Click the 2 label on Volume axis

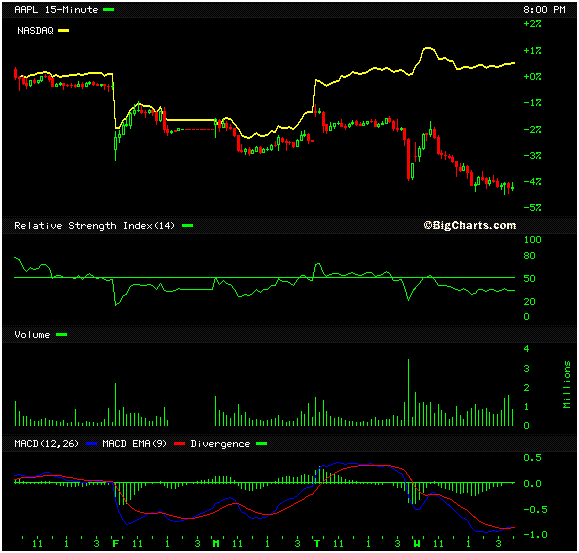point(526,388)
